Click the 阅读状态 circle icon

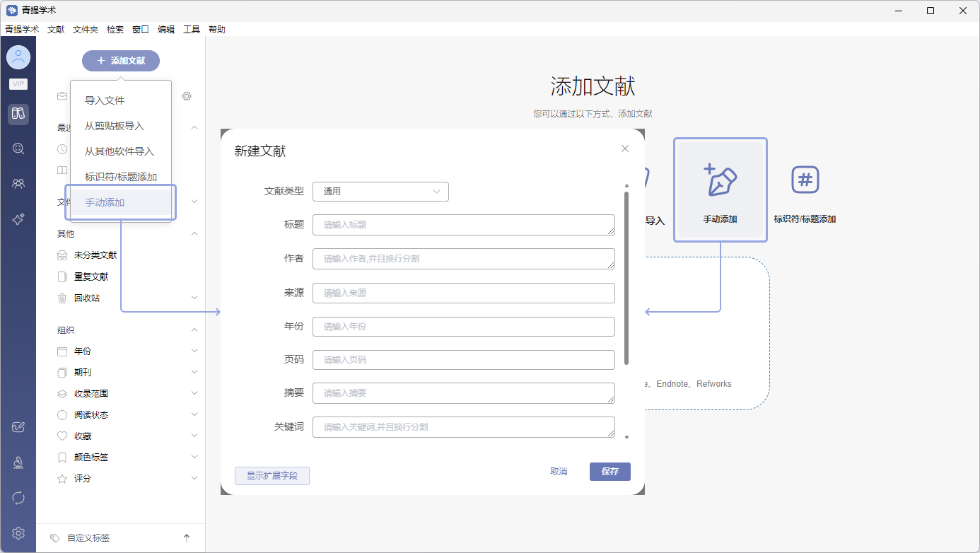coord(62,414)
